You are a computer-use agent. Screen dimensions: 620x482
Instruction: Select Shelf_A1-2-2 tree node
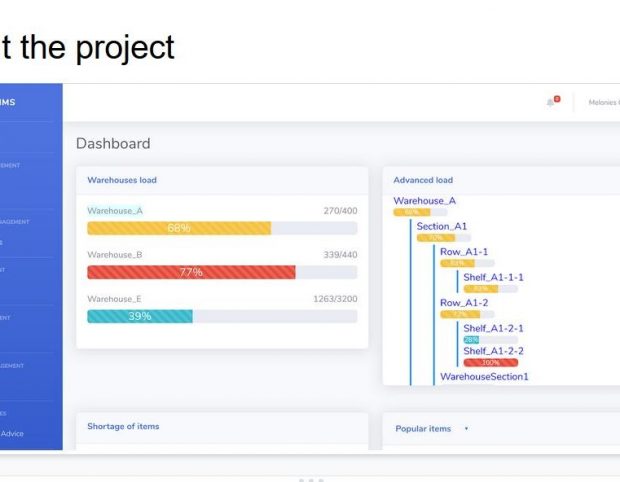(x=493, y=351)
